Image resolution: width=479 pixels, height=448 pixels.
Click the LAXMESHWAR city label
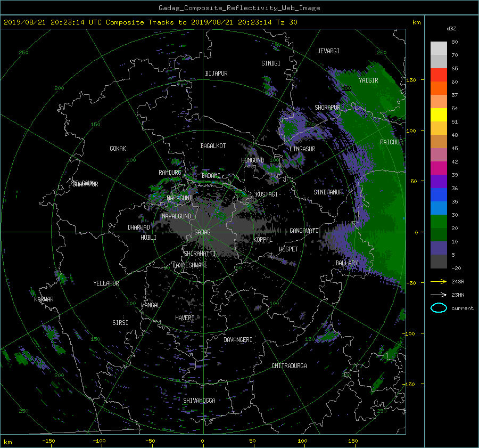(188, 265)
